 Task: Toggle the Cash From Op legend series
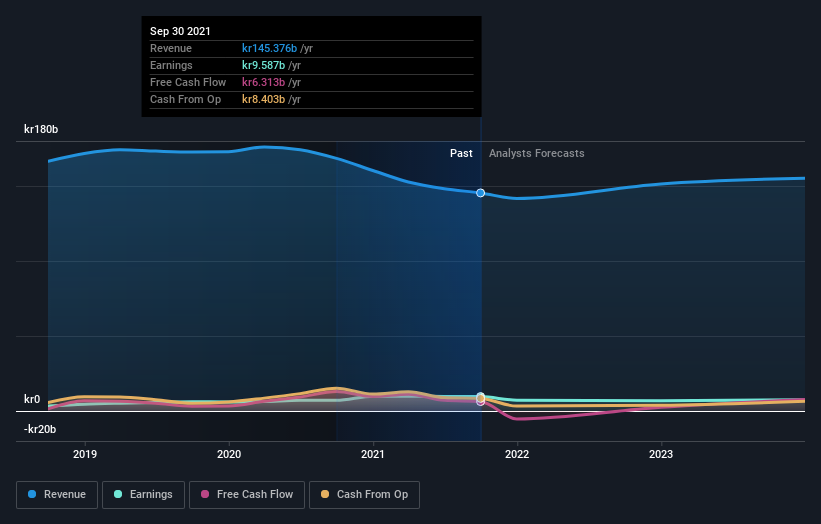tap(364, 495)
